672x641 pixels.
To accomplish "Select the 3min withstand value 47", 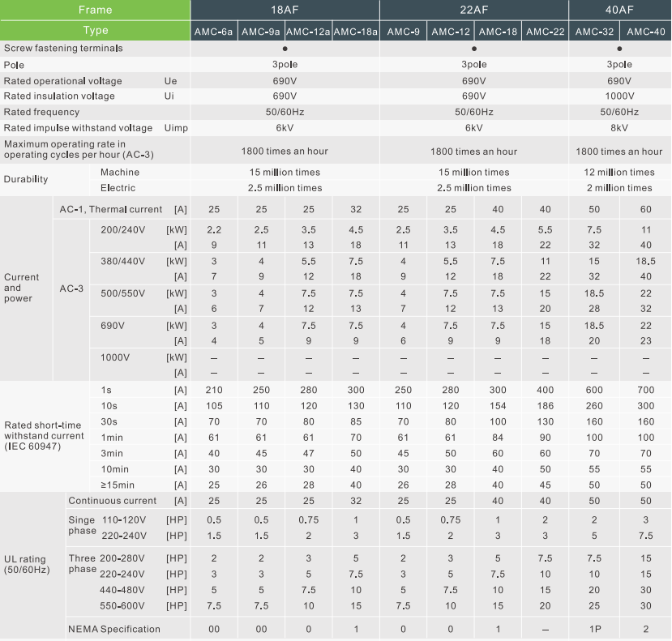I will (x=309, y=453).
